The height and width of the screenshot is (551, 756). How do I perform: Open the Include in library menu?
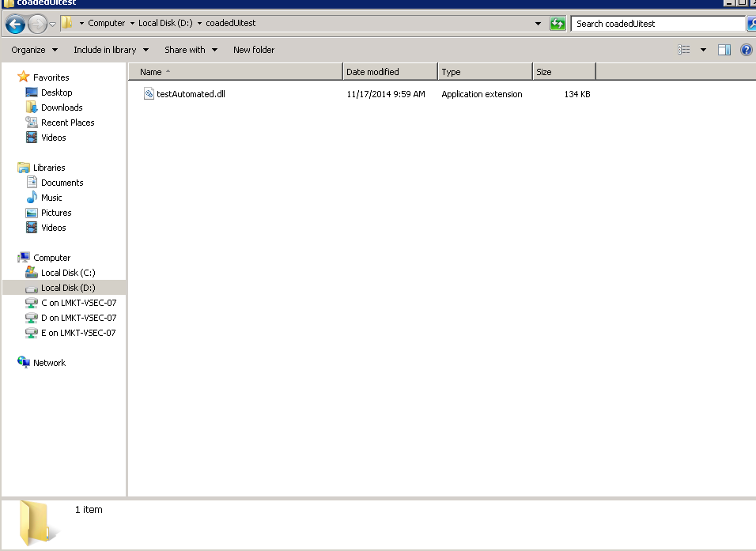point(111,50)
